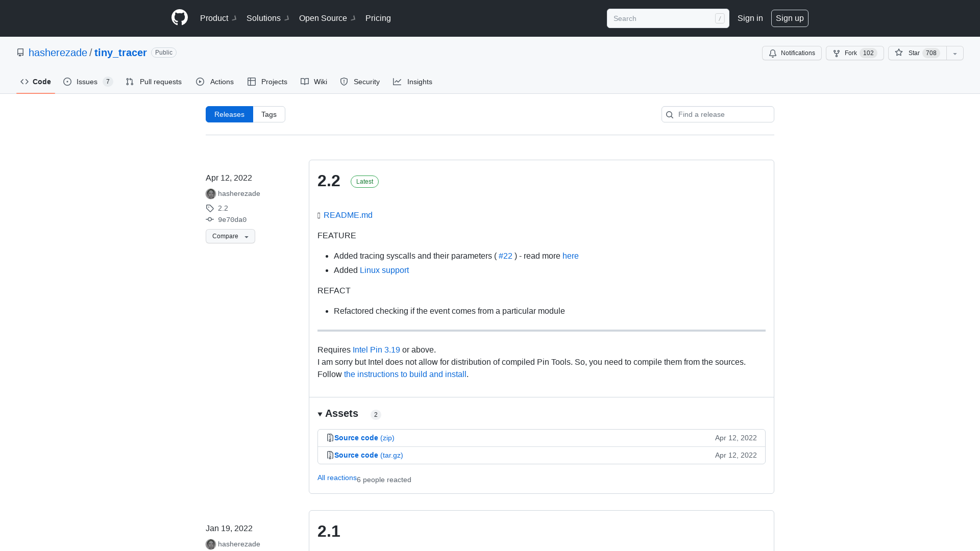The height and width of the screenshot is (551, 980).
Task: Open commit 9e70da0
Action: [x=232, y=220]
